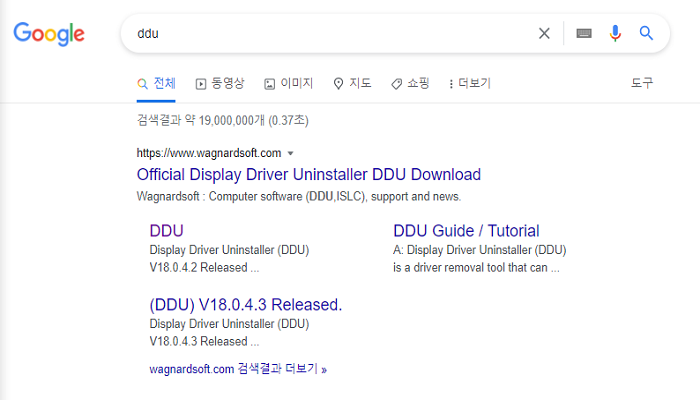Open dropdown arrow next to wagnardsoft.com URL
This screenshot has height=400, width=700.
(290, 153)
